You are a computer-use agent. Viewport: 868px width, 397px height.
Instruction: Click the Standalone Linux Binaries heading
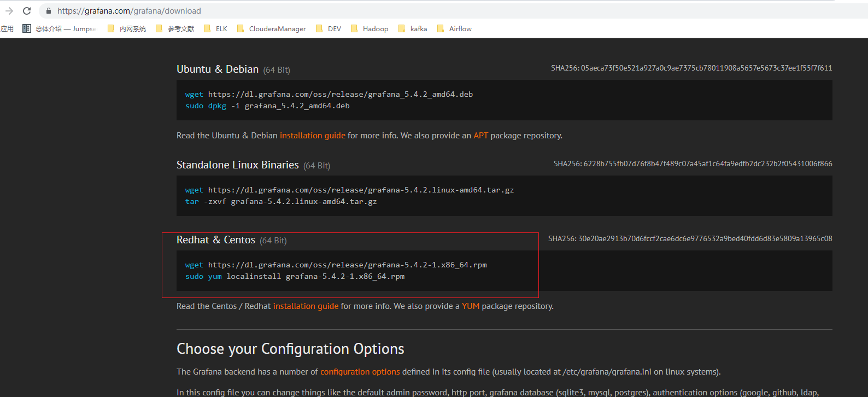pyautogui.click(x=238, y=165)
